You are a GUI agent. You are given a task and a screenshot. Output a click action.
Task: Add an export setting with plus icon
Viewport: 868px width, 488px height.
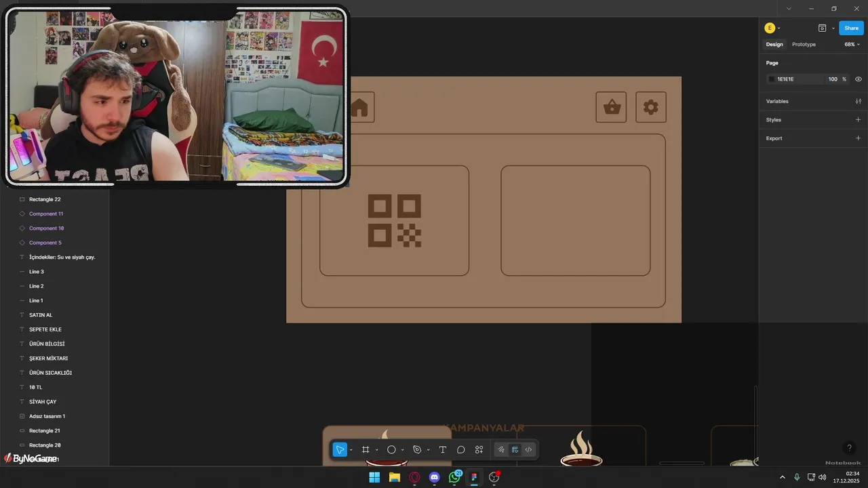point(858,138)
